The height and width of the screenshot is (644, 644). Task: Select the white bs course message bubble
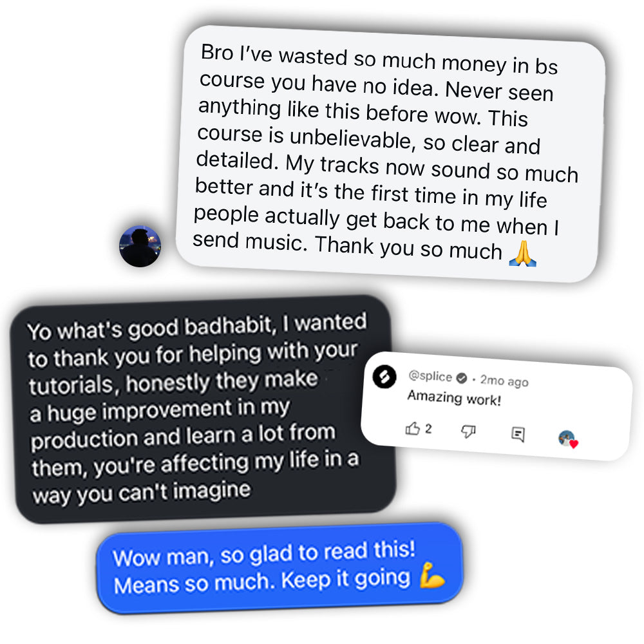[x=390, y=154]
